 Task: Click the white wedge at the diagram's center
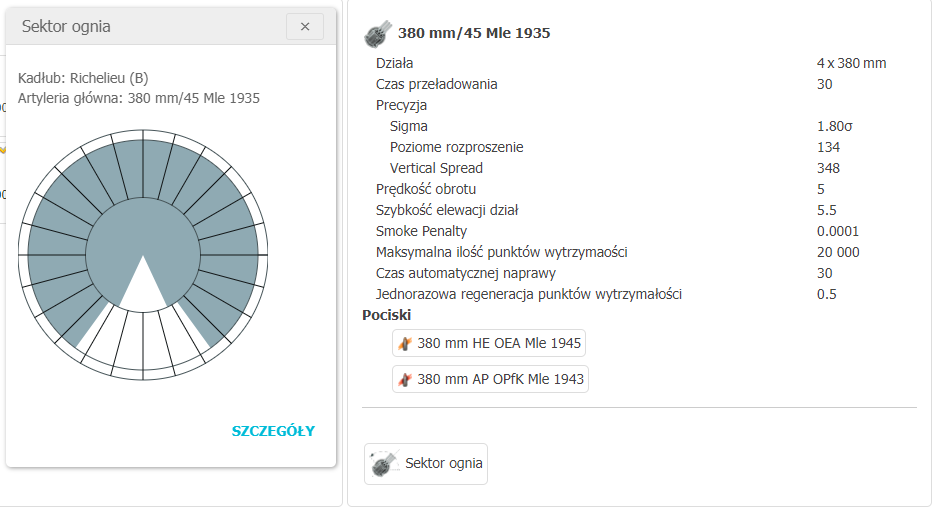pos(144,287)
